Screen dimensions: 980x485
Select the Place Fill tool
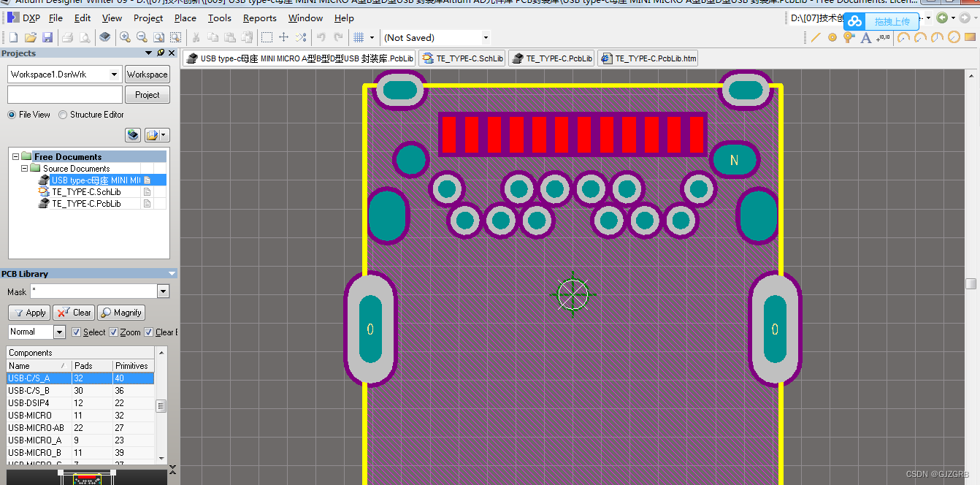point(971,37)
